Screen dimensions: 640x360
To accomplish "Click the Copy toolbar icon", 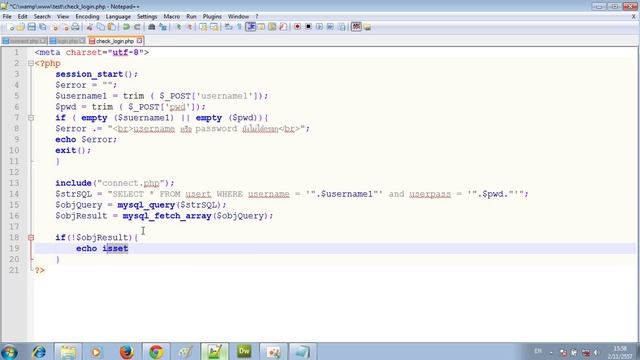I will click(x=100, y=27).
